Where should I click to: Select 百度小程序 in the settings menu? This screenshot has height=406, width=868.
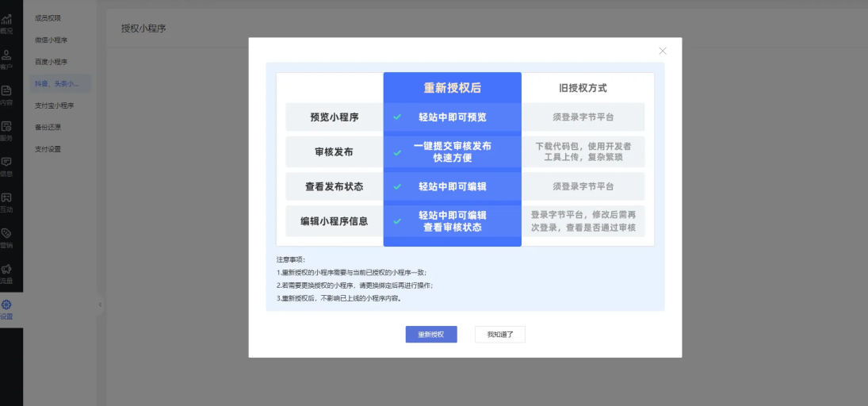coord(51,61)
